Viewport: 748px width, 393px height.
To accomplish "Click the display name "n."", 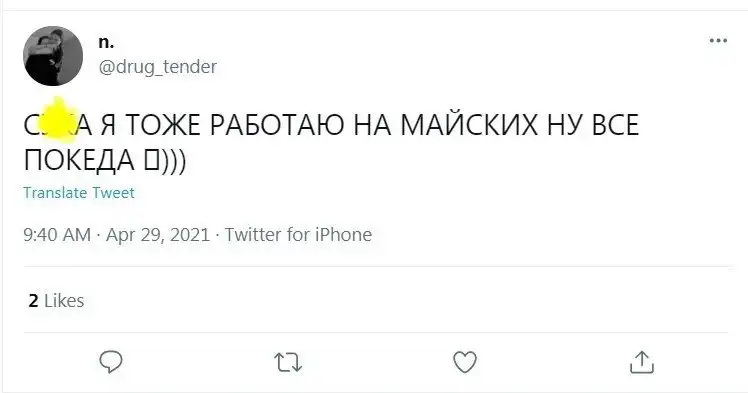I will coord(106,42).
